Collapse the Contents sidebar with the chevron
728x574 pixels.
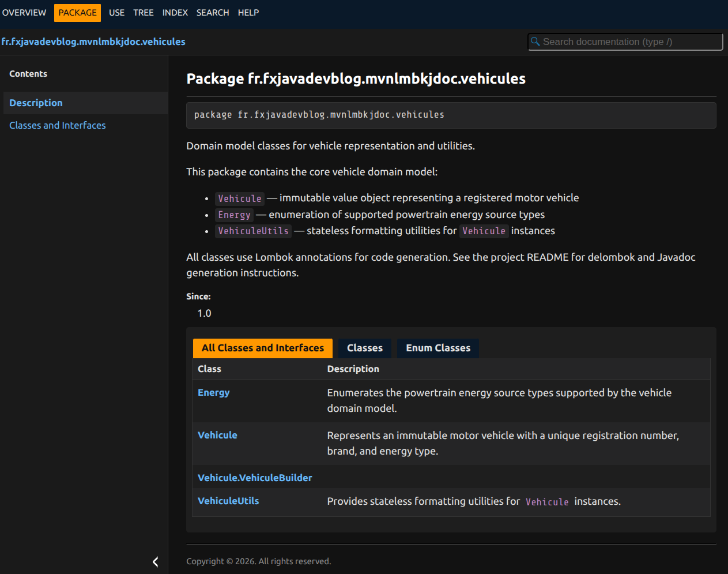coord(155,562)
